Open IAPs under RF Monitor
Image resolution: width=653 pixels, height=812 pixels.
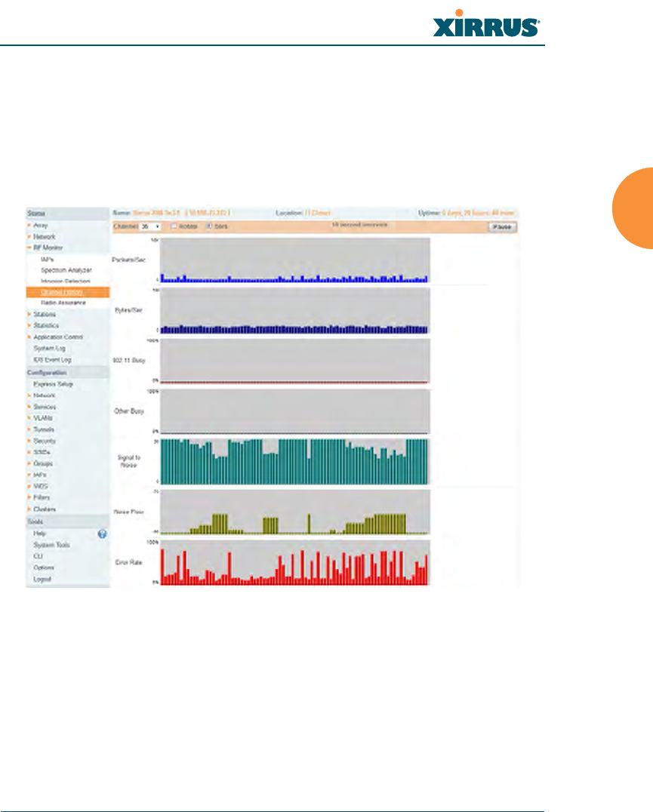pyautogui.click(x=47, y=259)
